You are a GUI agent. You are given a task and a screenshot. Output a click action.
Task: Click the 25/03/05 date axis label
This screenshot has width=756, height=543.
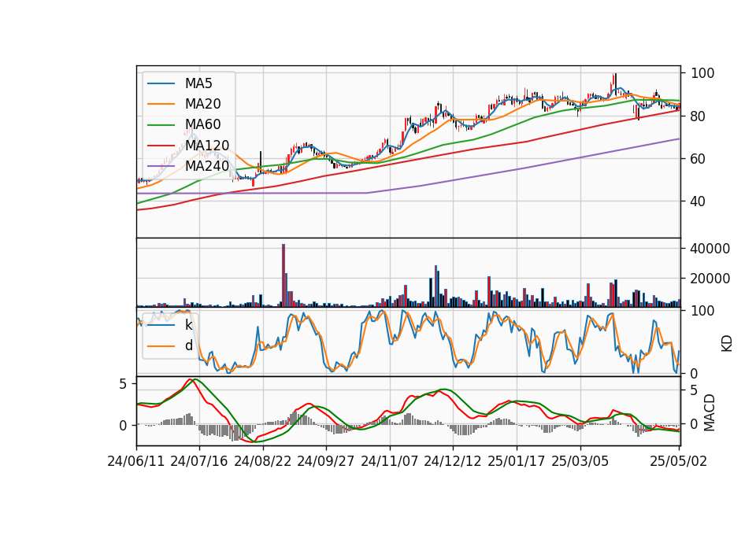pyautogui.click(x=580, y=461)
